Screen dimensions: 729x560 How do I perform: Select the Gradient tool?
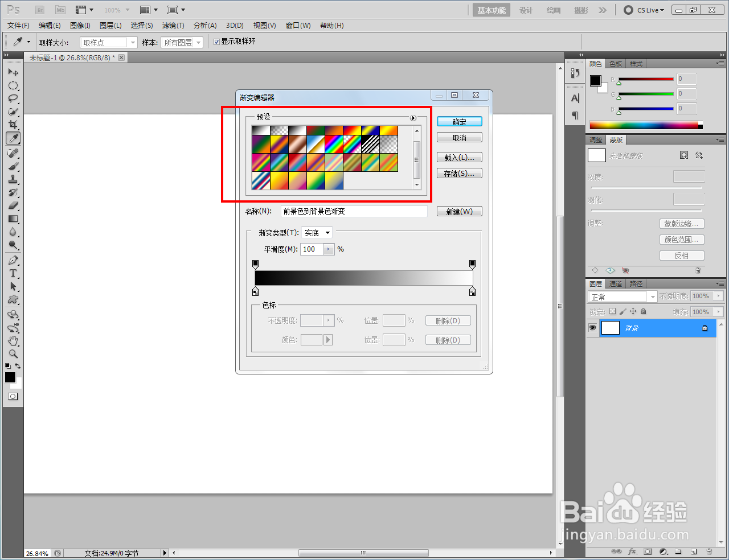click(13, 219)
